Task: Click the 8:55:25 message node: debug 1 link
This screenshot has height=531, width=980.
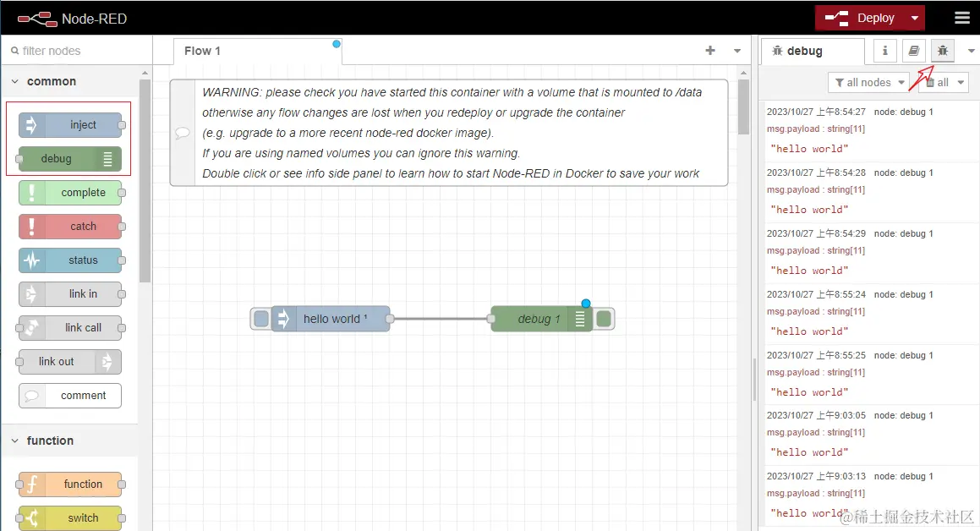Action: tap(903, 355)
